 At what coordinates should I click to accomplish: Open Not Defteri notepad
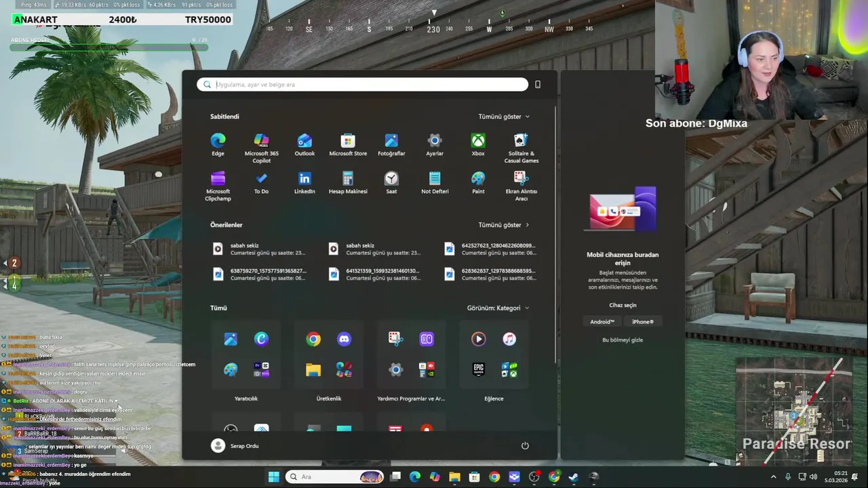tap(435, 182)
